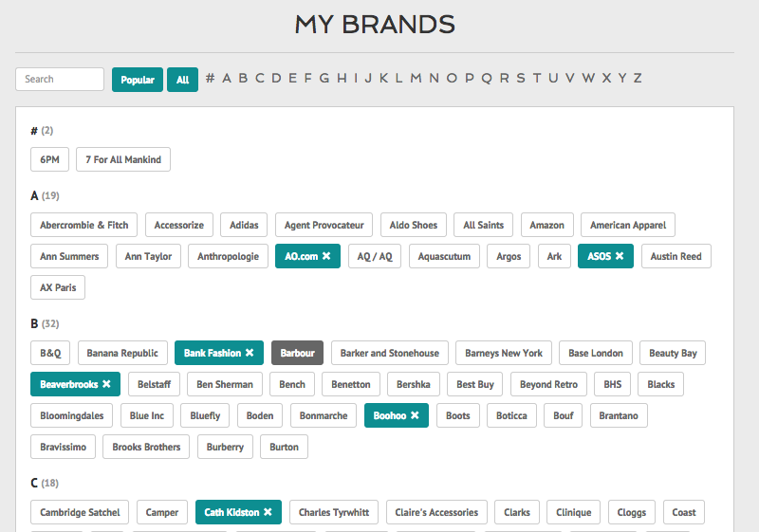
Task: Select Beyond Retro brand
Action: (x=548, y=384)
